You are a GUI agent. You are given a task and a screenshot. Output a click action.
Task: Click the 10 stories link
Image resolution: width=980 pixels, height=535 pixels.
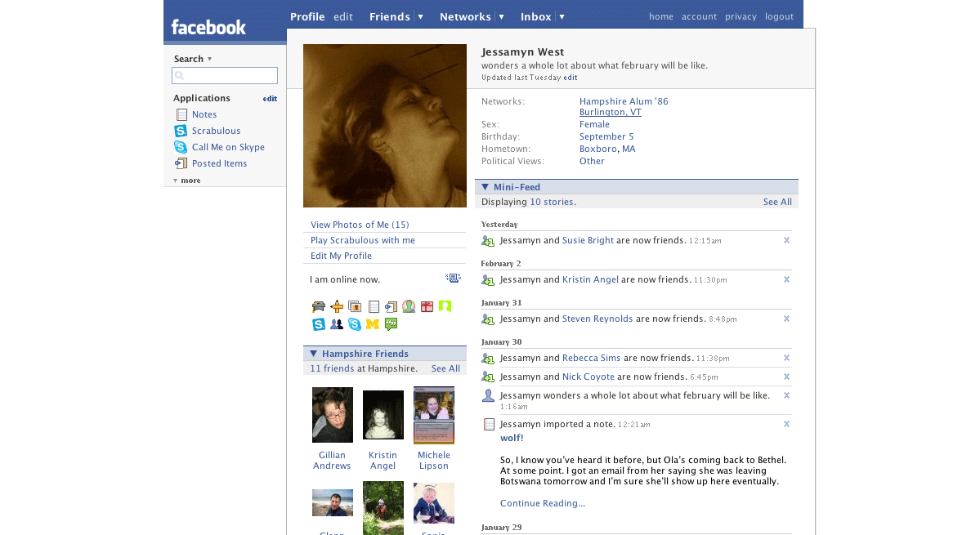point(552,202)
